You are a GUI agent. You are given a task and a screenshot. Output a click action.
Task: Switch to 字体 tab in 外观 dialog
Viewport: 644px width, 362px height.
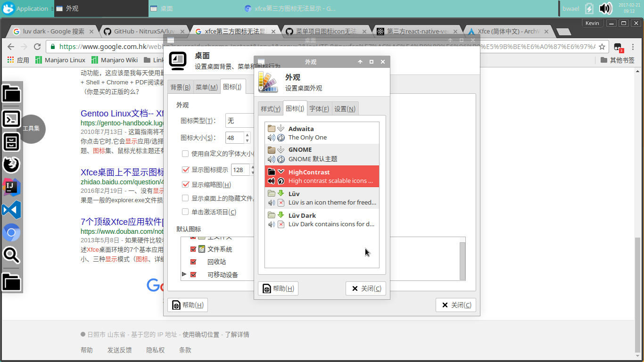[319, 109]
